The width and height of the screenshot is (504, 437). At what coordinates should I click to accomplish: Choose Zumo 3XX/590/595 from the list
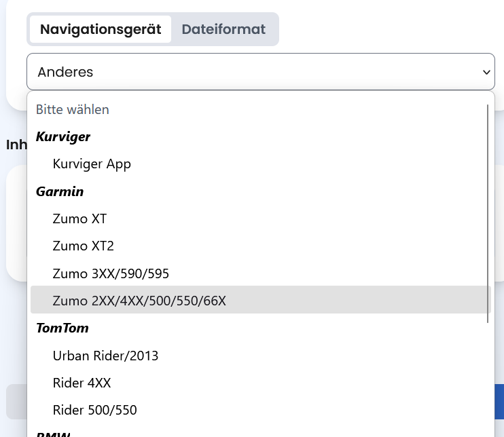111,274
